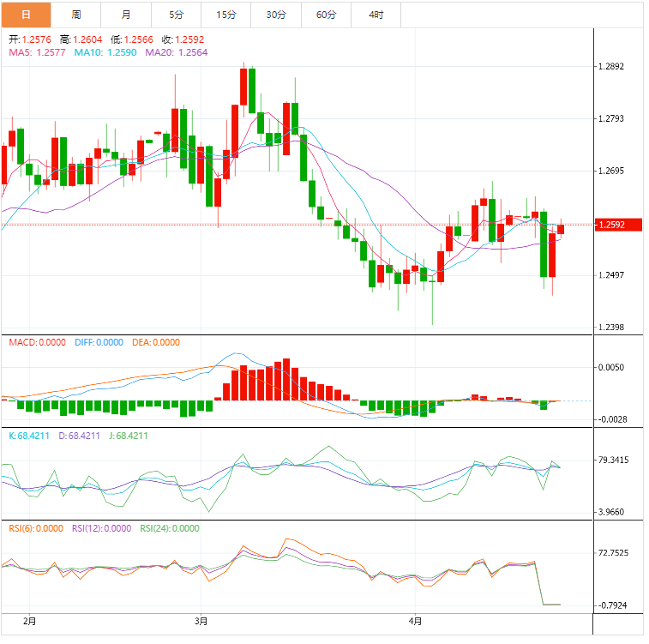
Task: Click the 低:1.2566 low price value
Action: (132, 39)
